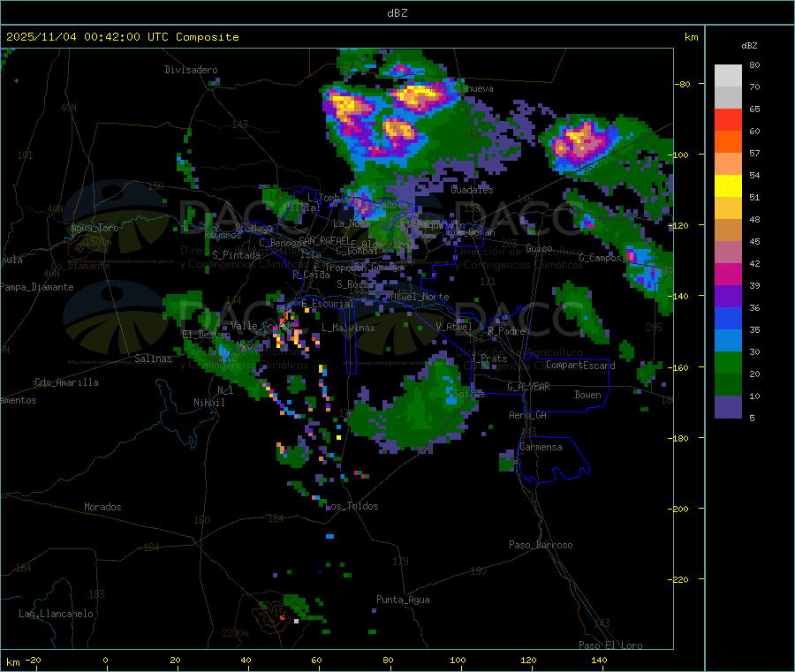Viewport: 795px width, 672px height.
Task: Click the S_Rosa map label
Action: pyautogui.click(x=353, y=285)
